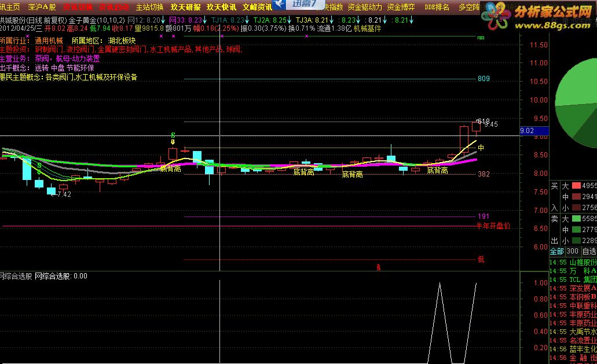The height and width of the screenshot is (364, 597).
Task: Select 主站切换 in top bar
Action: click(x=149, y=7)
